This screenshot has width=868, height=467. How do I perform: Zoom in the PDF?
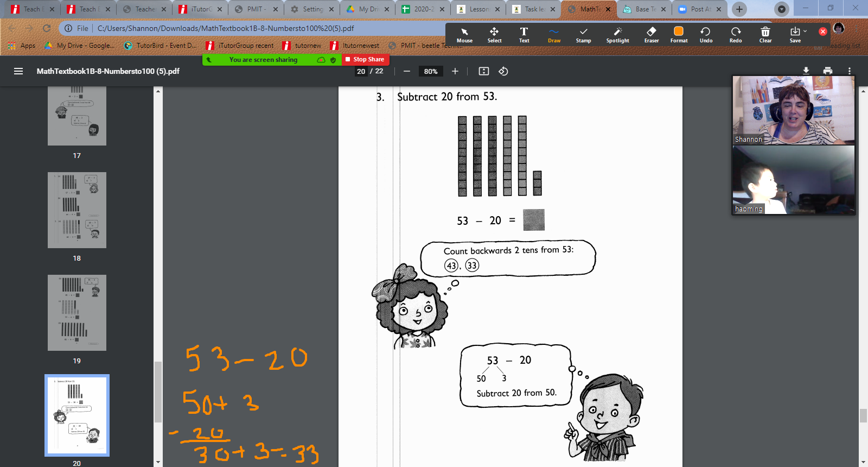[455, 71]
